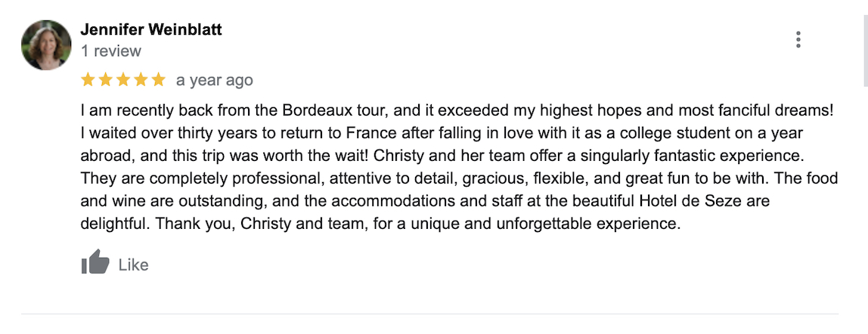This screenshot has width=868, height=334.
Task: Click the second gold rating star
Action: pos(105,79)
